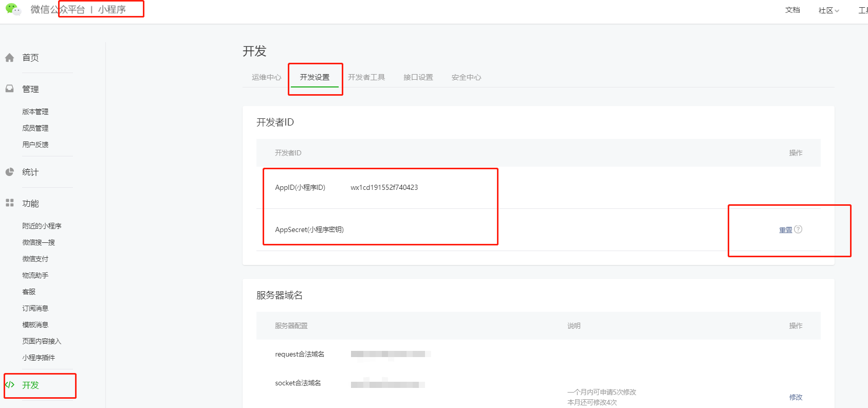Open 开发 section in sidebar

click(x=30, y=385)
